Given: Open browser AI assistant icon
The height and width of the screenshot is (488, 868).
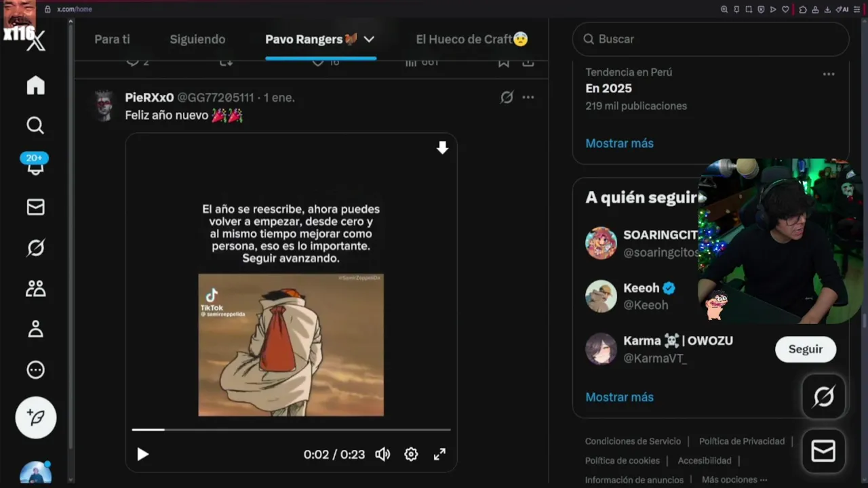Looking at the screenshot, I should [842, 9].
